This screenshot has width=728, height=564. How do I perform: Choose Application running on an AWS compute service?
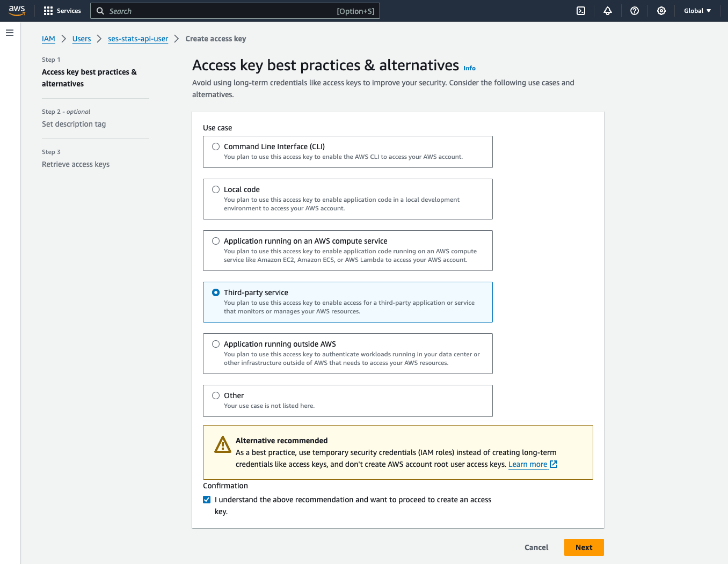[216, 241]
